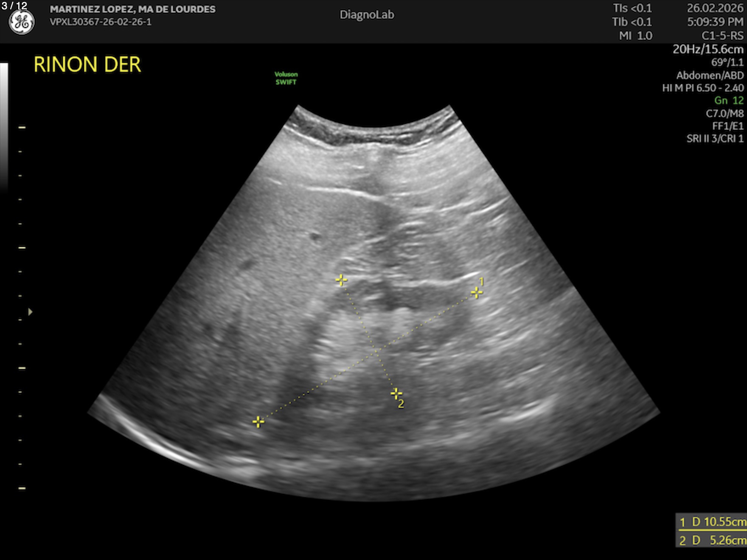Click the green Voluson SWIFT logo

click(286, 78)
